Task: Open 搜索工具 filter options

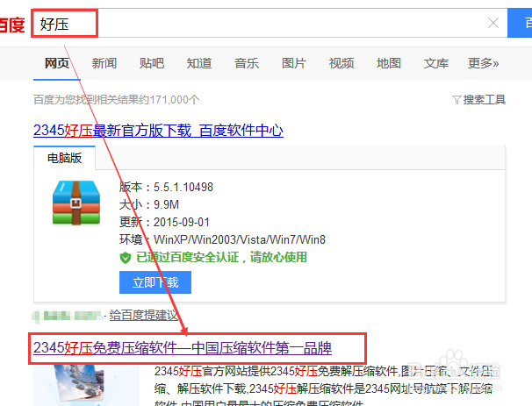Action: (485, 100)
